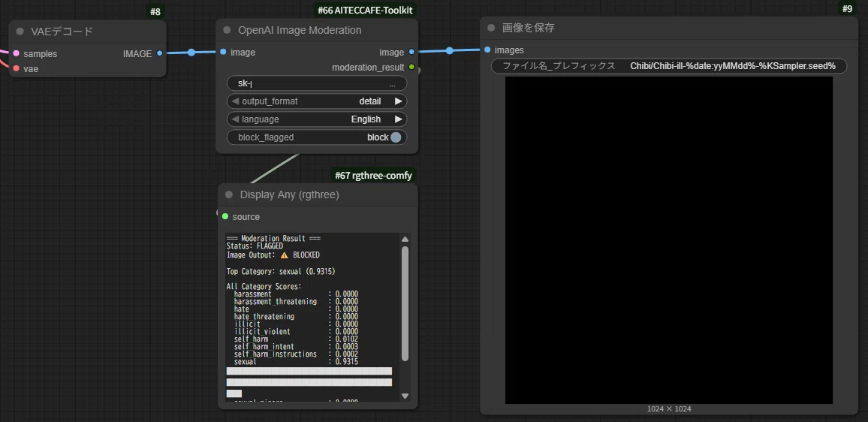Collapse the Display Any (rgthree) node
Image resolution: width=868 pixels, height=422 pixels.
pos(229,194)
